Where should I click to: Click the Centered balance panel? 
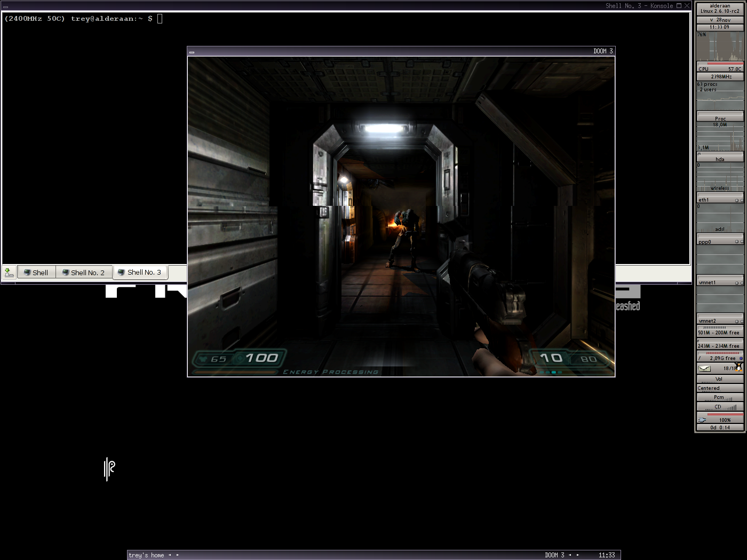[x=720, y=388]
